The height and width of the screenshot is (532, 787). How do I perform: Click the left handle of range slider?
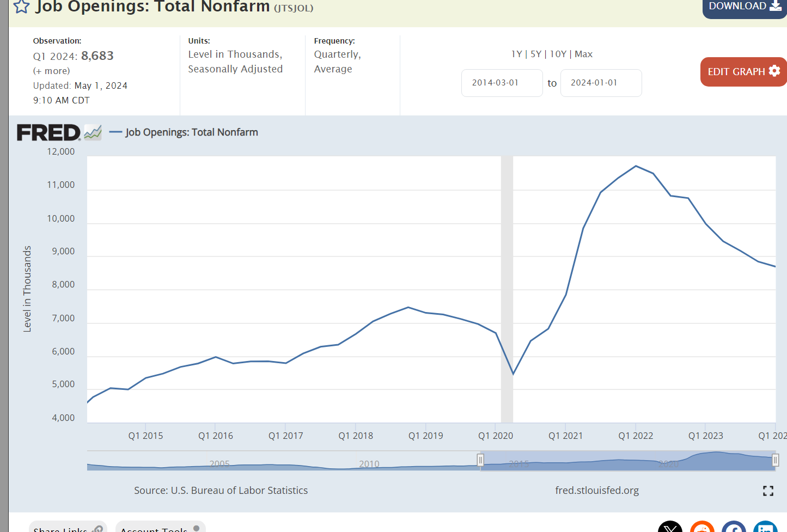point(480,460)
